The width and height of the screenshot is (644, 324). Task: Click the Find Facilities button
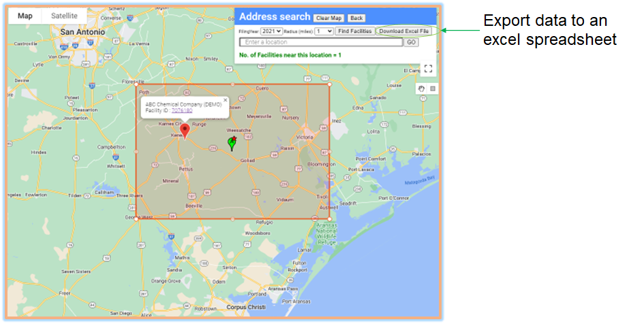point(354,31)
